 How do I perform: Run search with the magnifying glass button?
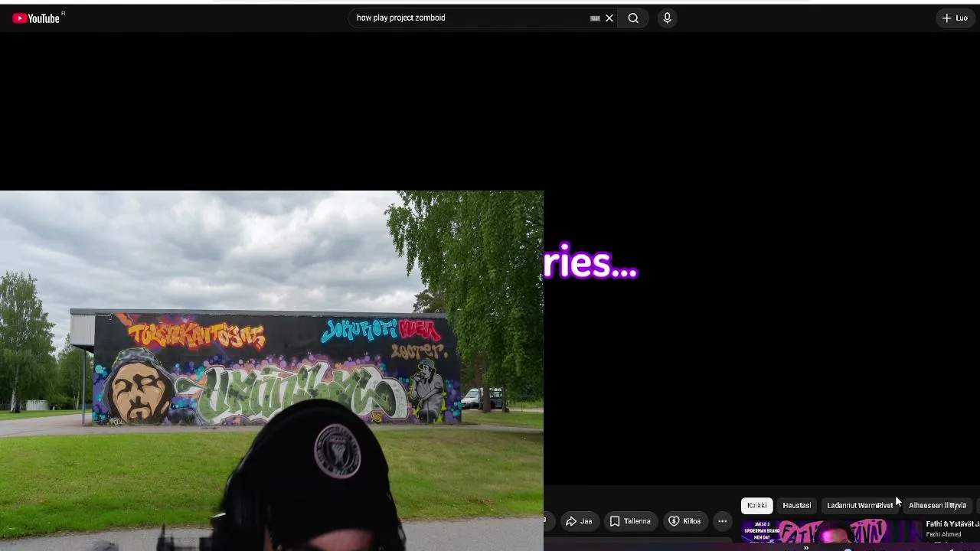pyautogui.click(x=633, y=18)
